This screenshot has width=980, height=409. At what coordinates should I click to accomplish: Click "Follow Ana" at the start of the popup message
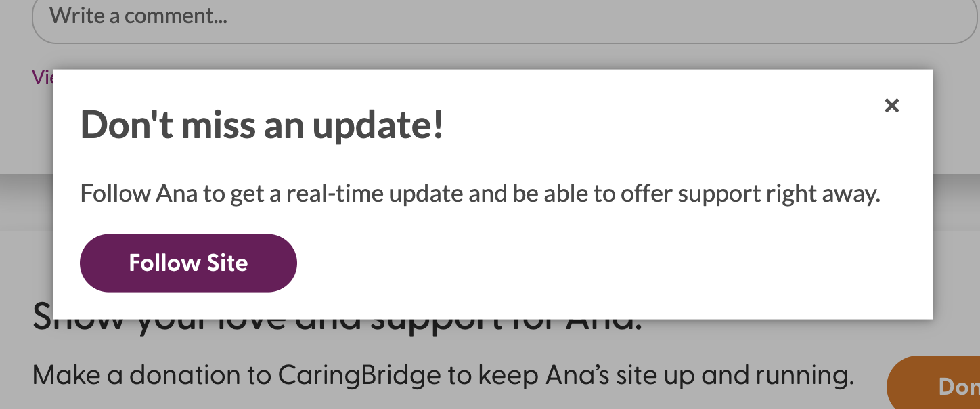point(139,194)
